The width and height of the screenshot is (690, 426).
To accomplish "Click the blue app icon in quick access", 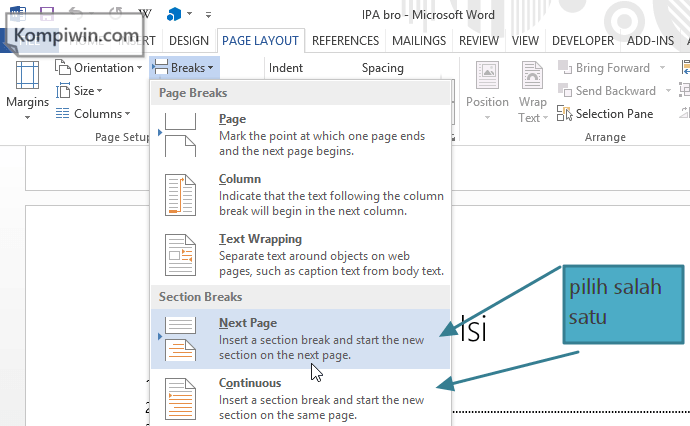I will [x=174, y=15].
